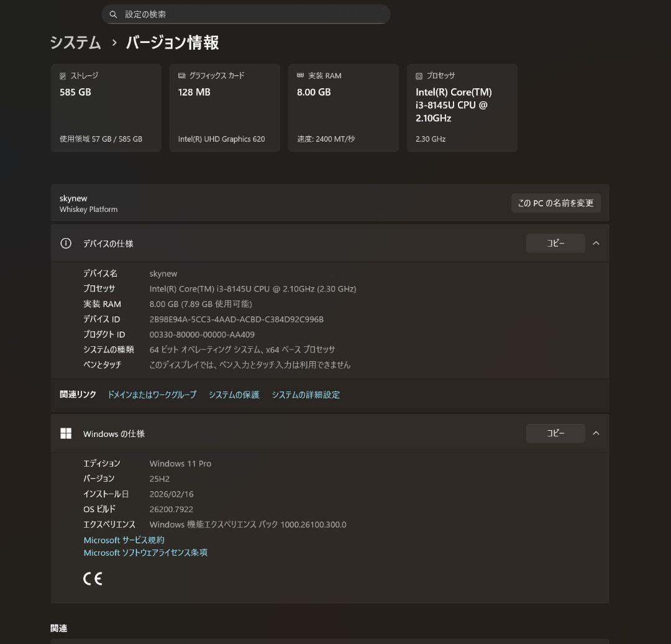The width and height of the screenshot is (671, 644).
Task: Click the デバイスの仕様 info icon
Action: pyautogui.click(x=66, y=243)
